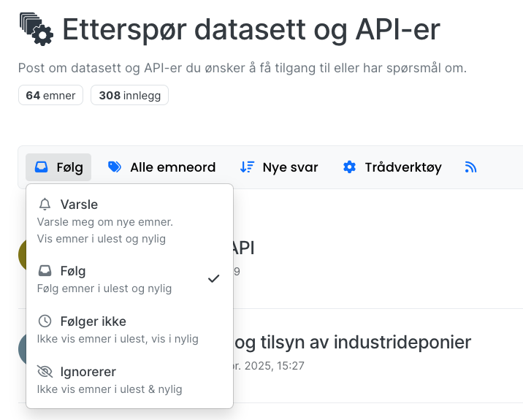Collapse the Følg watch dropdown

(x=58, y=167)
